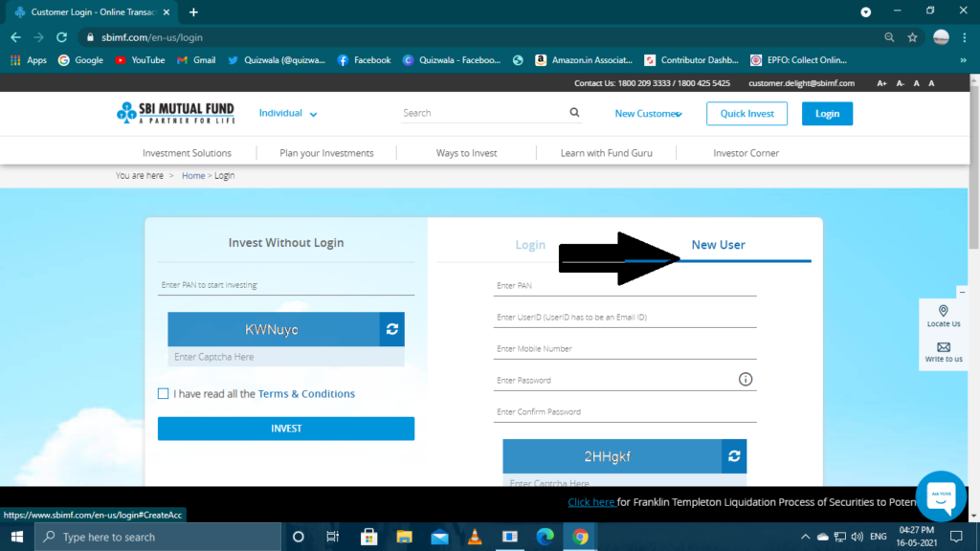
Task: Increase font size with A+
Action: click(x=881, y=83)
